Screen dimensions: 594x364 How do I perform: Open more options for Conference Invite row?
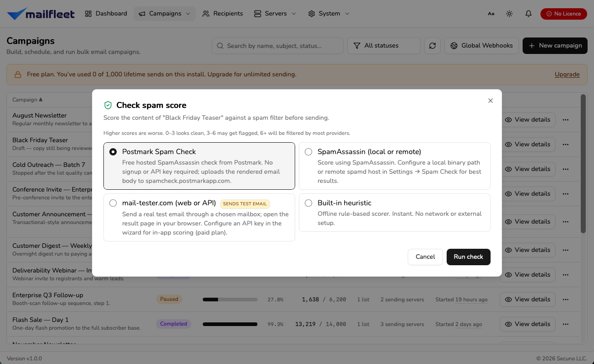(x=566, y=194)
